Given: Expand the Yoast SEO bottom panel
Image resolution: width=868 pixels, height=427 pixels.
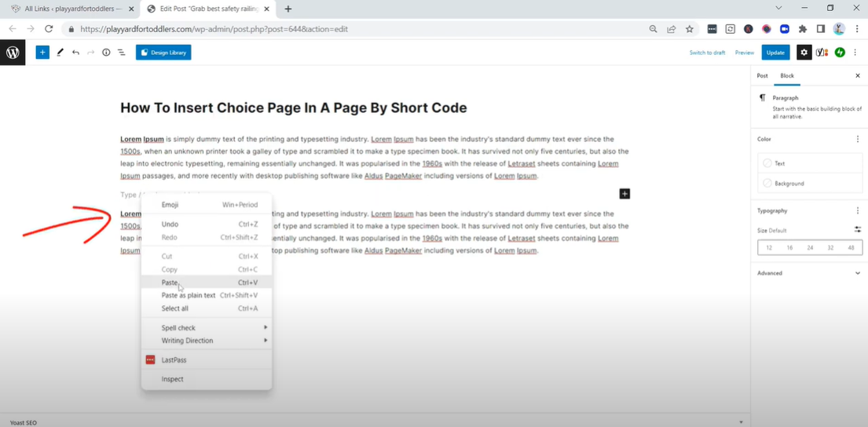Looking at the screenshot, I should click(x=374, y=422).
